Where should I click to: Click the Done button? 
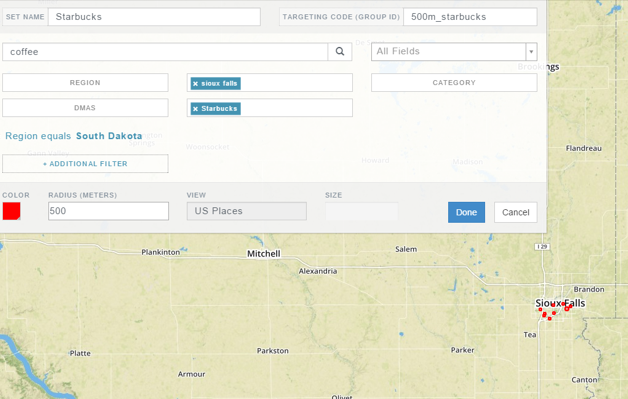(x=466, y=212)
